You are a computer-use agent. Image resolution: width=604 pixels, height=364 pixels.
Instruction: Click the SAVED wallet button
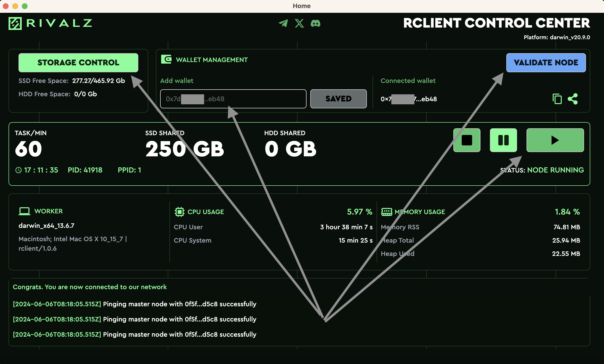point(338,98)
